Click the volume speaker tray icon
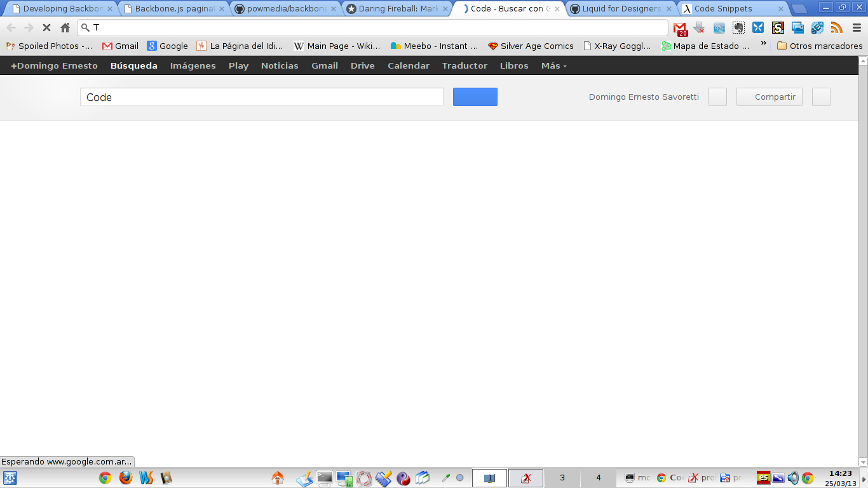This screenshot has height=488, width=868. coord(793,478)
